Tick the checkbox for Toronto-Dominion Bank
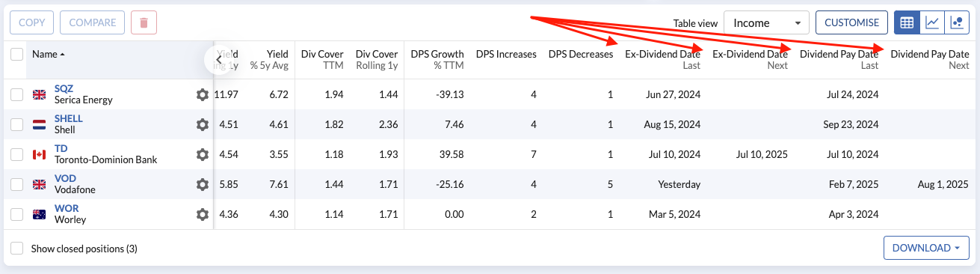Viewport: 980px width, 274px height. click(16, 154)
